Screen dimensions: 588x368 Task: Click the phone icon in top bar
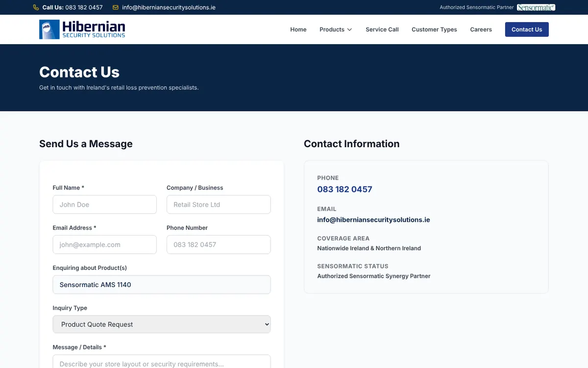click(36, 7)
